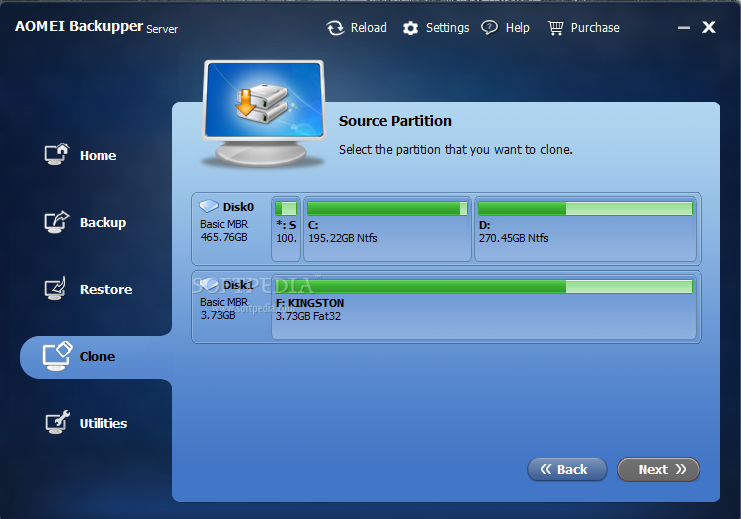Click the Disk1 drive icon
The height and width of the screenshot is (519, 741).
[208, 285]
